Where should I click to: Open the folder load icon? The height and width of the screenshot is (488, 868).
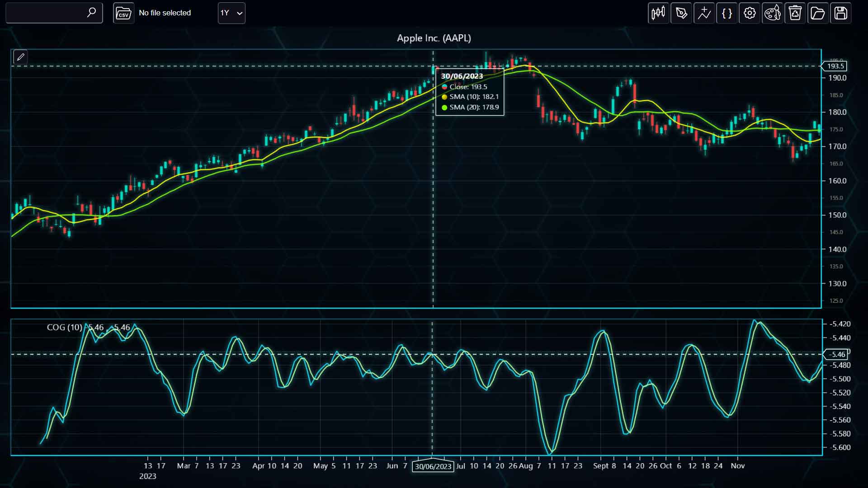(x=818, y=13)
